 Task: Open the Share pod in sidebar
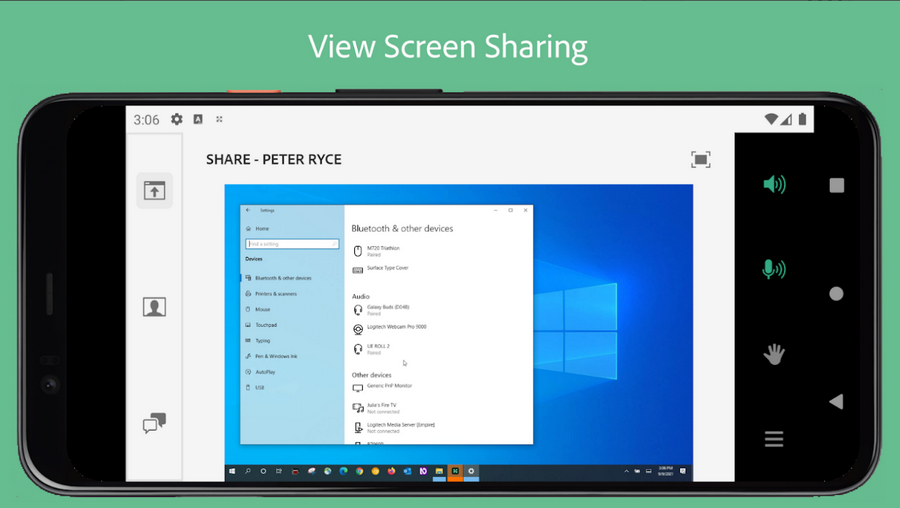point(154,190)
